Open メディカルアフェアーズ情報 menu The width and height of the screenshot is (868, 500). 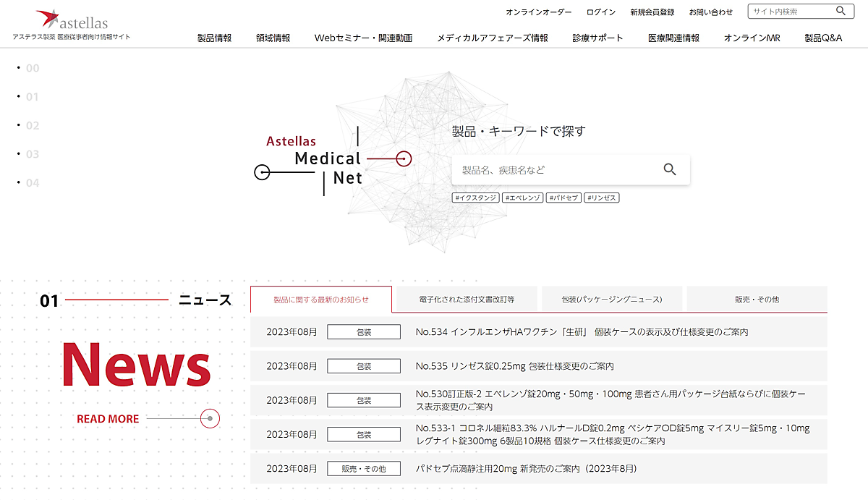coord(493,38)
